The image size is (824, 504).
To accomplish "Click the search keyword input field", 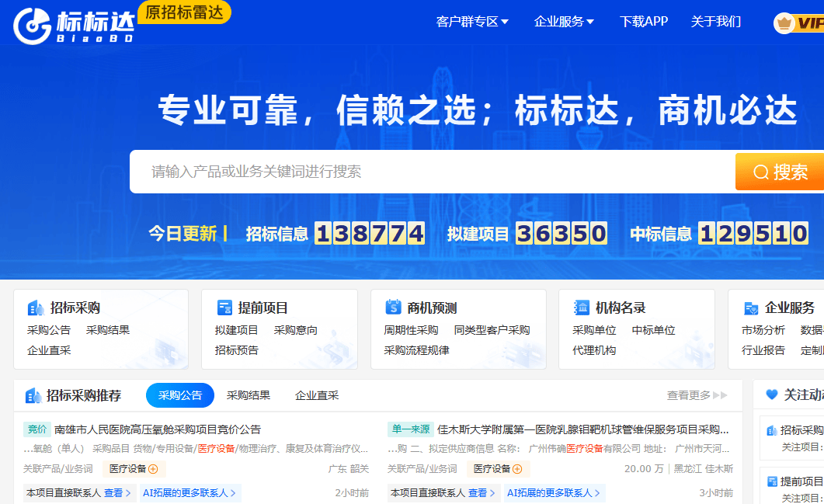I will tap(433, 172).
